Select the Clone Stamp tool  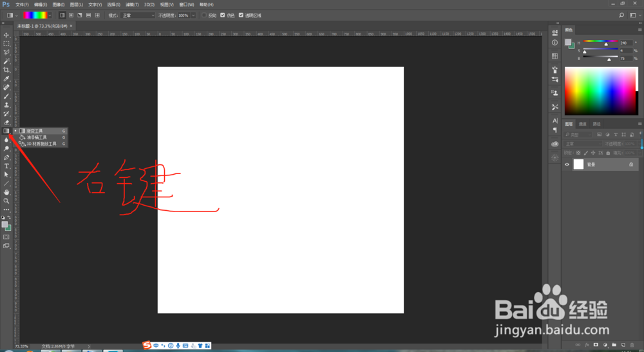(x=6, y=105)
